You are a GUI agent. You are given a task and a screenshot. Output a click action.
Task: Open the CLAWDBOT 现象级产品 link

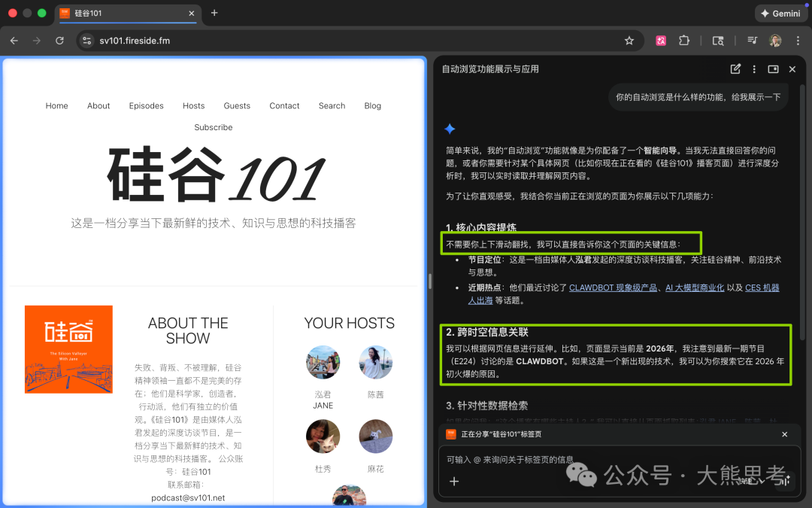pyautogui.click(x=614, y=287)
